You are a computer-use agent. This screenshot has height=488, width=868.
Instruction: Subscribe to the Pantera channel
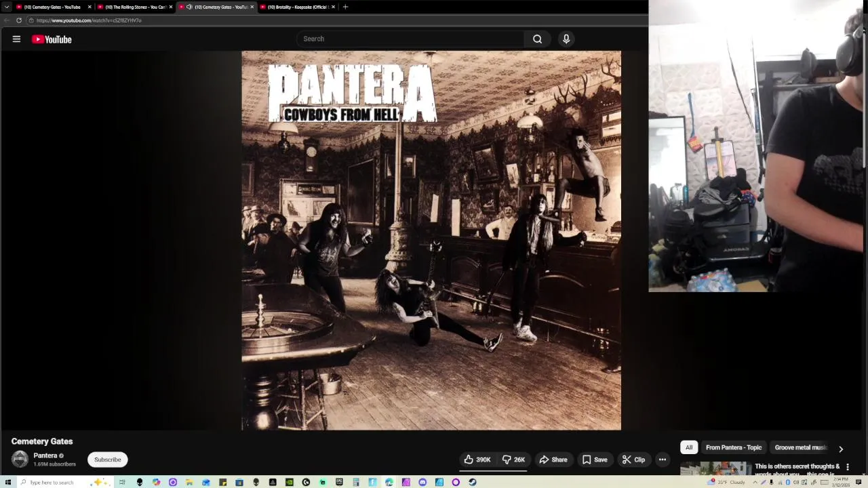pyautogui.click(x=107, y=460)
